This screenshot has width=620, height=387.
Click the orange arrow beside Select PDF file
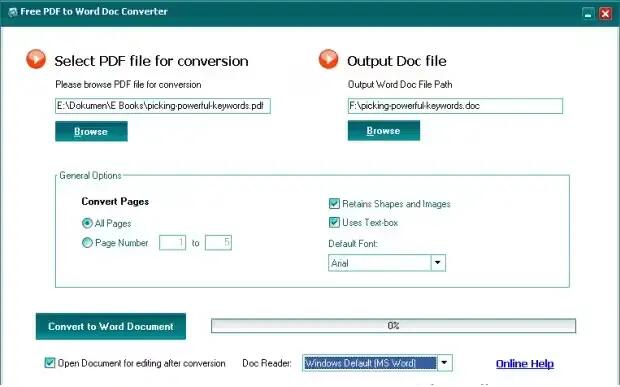[36, 59]
